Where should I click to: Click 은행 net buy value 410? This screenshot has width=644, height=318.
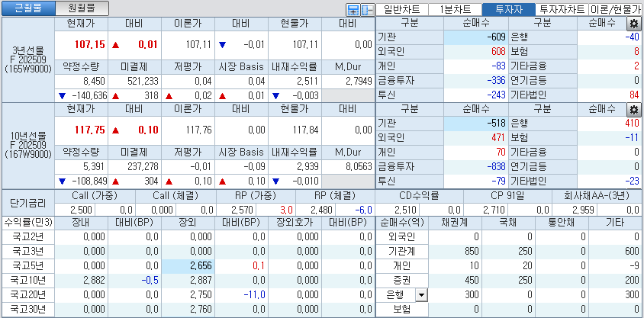click(632, 123)
